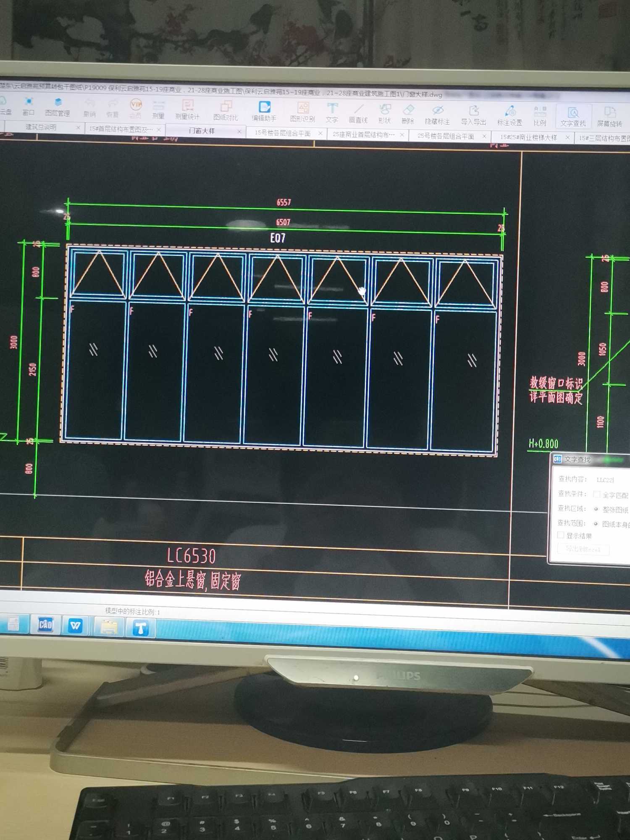The height and width of the screenshot is (840, 630).
Task: Select the 画直线 draw line tool
Action: (x=358, y=114)
